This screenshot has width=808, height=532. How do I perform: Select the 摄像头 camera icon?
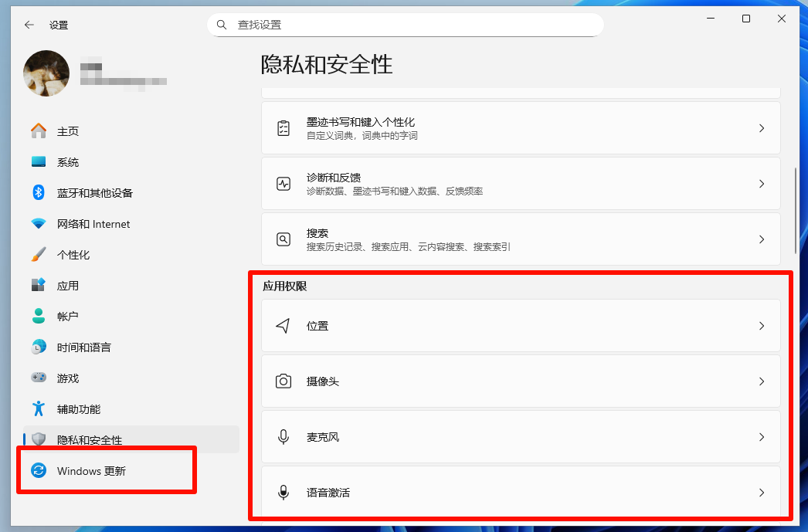tap(283, 381)
